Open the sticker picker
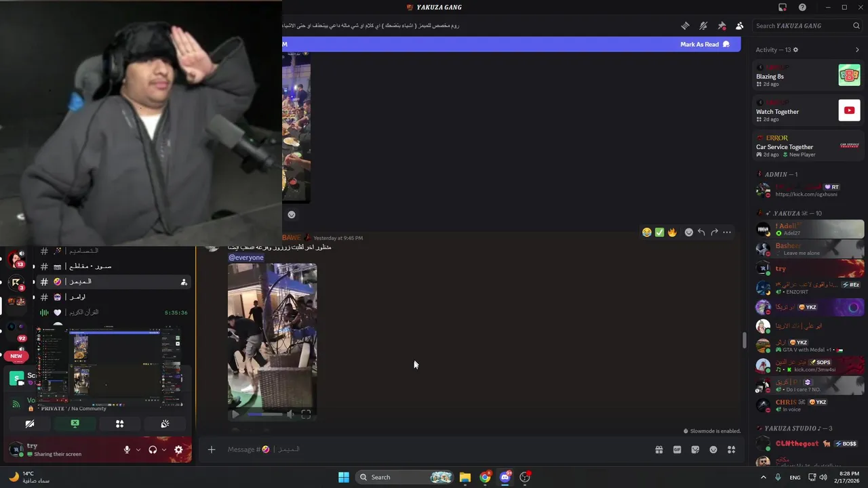Screen dimensions: 868x488 [695, 449]
